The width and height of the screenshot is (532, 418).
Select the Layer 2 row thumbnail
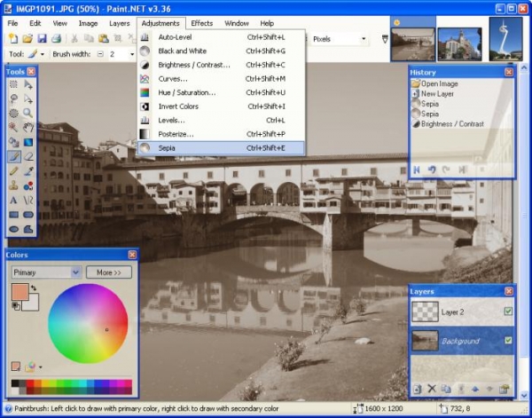[x=425, y=312]
